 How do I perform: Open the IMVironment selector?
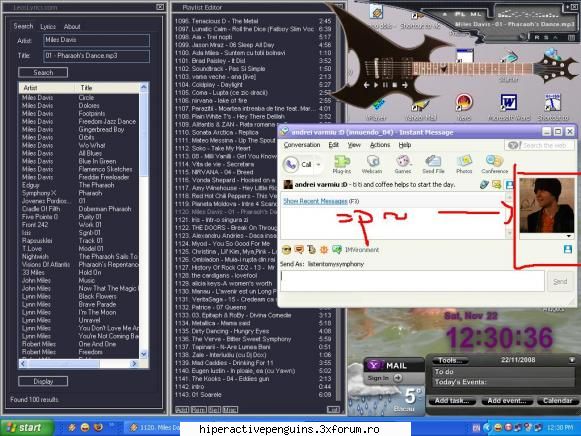(x=356, y=250)
